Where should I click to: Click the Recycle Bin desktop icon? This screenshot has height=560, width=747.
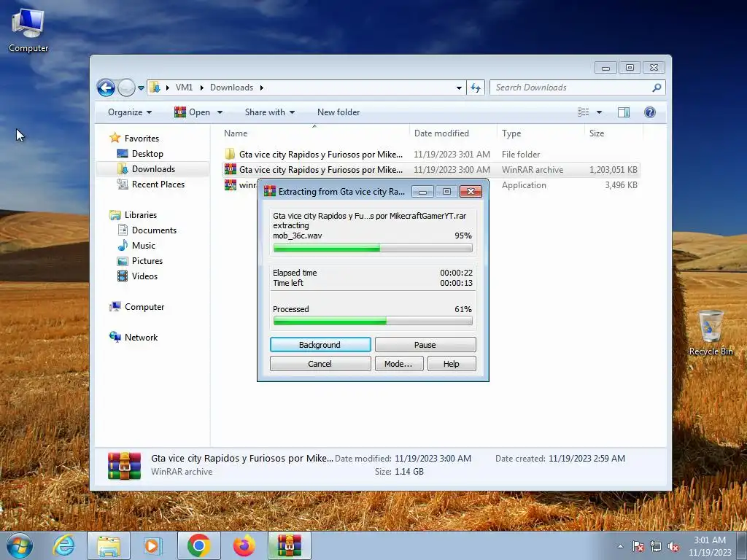click(x=711, y=332)
